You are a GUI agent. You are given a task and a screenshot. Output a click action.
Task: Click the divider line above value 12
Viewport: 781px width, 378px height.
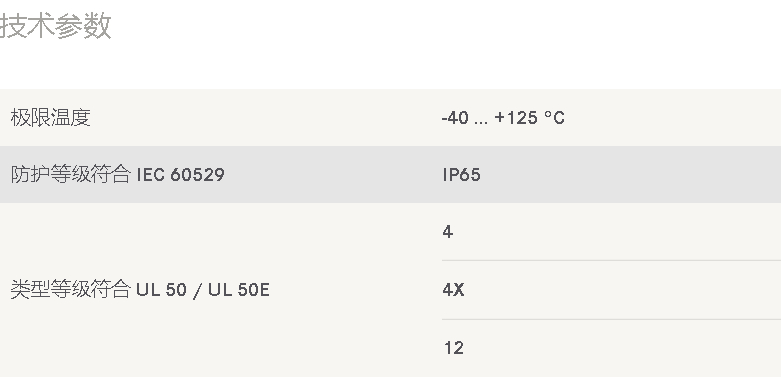tap(611, 319)
